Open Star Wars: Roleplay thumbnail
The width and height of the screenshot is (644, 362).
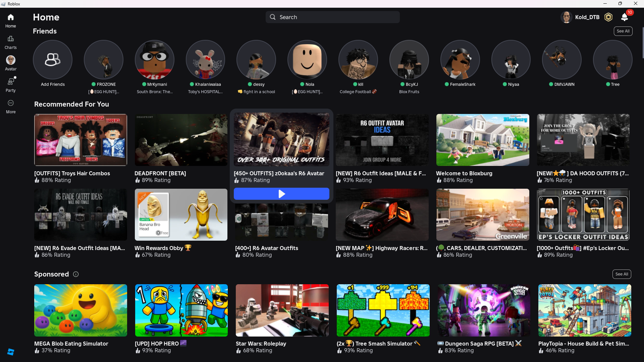[282, 310]
